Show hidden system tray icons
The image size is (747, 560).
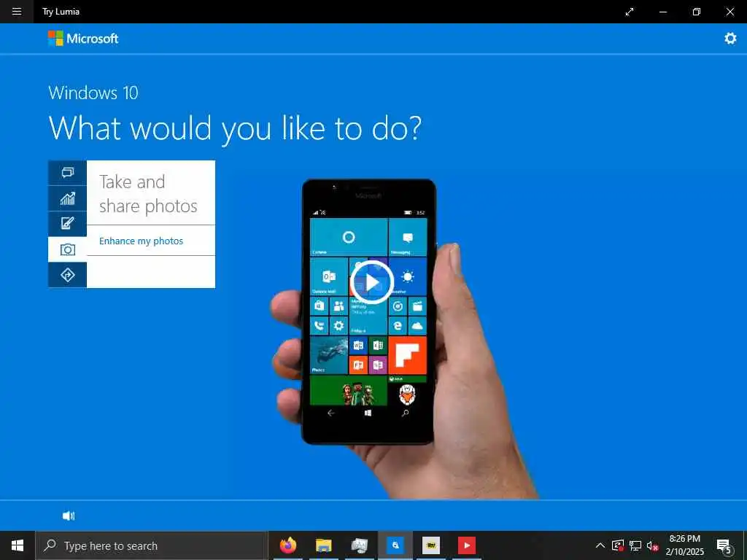[600, 545]
